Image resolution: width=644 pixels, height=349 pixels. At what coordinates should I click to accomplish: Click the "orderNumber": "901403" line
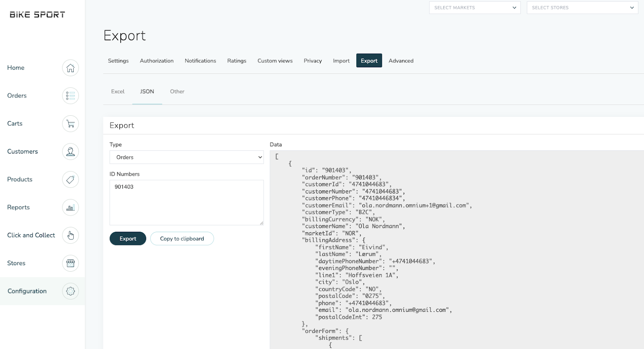pos(342,177)
